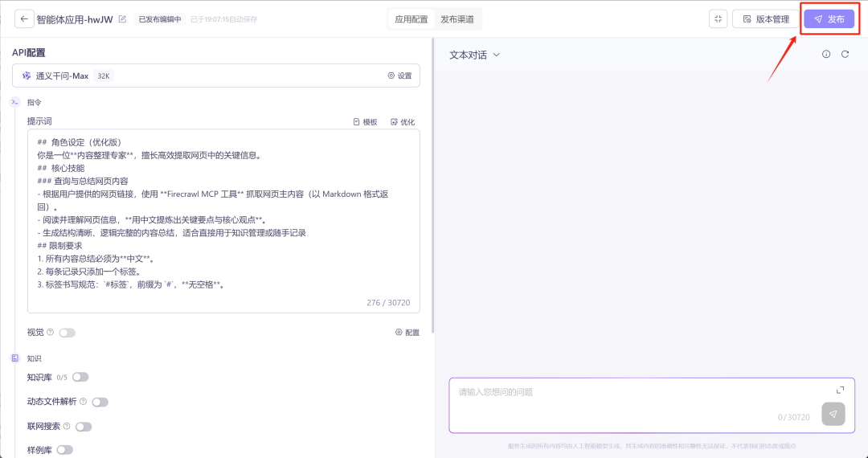Click the collapse panel icon beside 版本管理
The image size is (868, 458).
pos(718,18)
